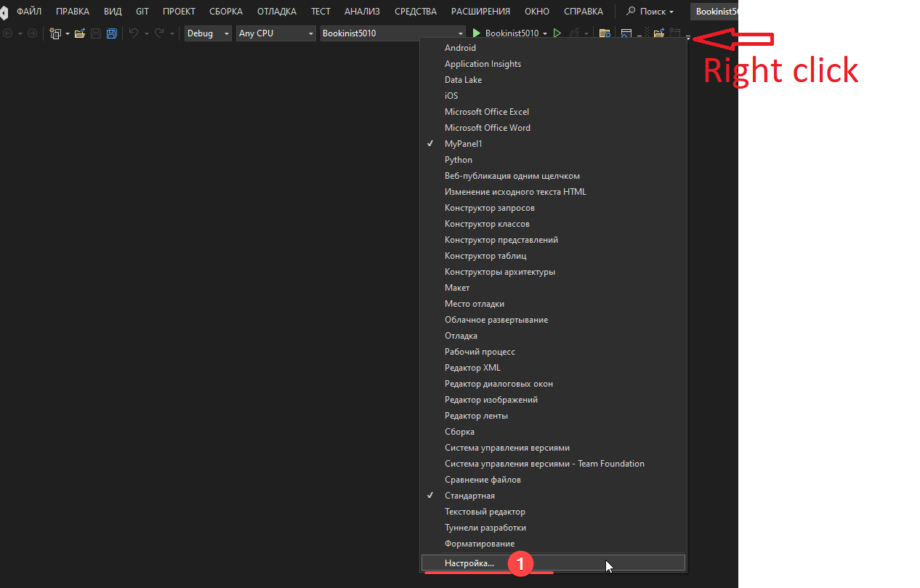Image resolution: width=920 pixels, height=588 pixels.
Task: Disable the checked Стандартная toolbar
Action: [468, 495]
